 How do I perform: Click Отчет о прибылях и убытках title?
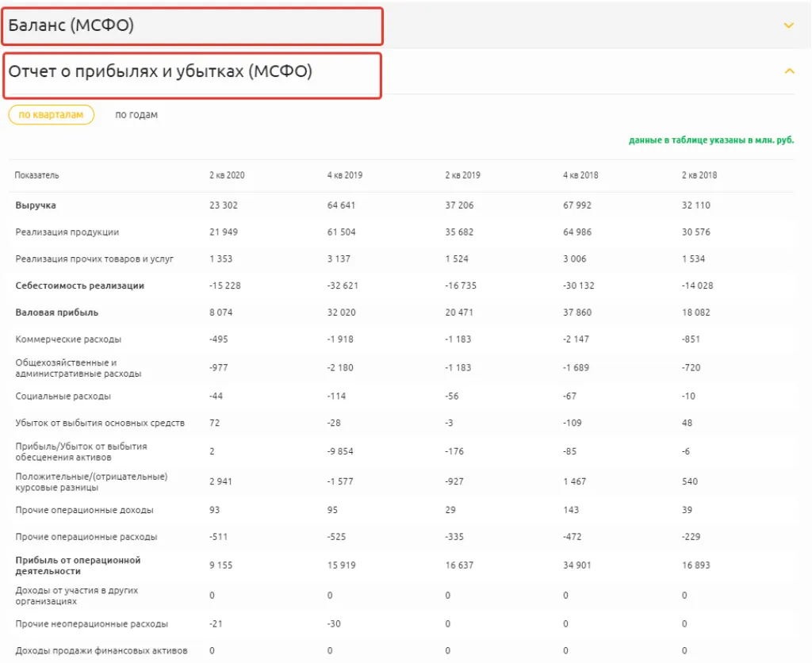click(x=160, y=71)
